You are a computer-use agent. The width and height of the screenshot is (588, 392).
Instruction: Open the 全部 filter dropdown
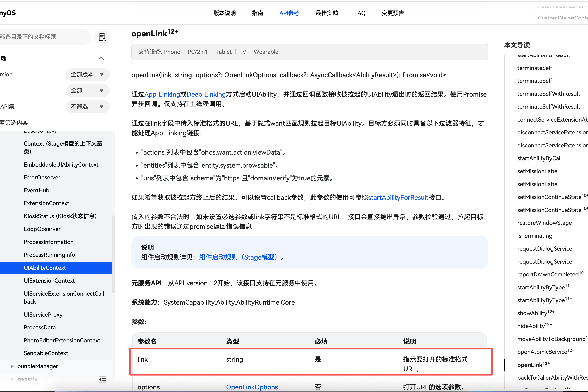point(88,91)
